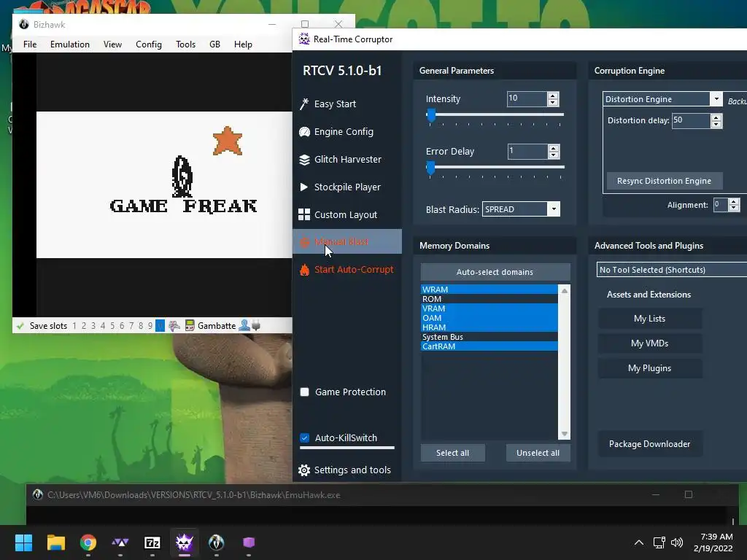Click Intensity number input field
Viewport: 747px width, 560px height.
click(x=527, y=98)
